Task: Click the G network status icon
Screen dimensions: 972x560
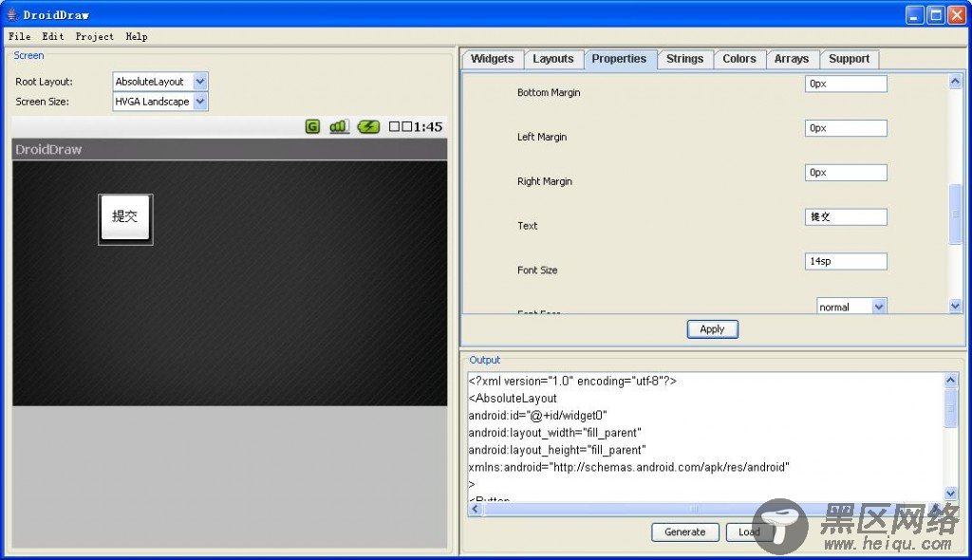Action: (312, 126)
